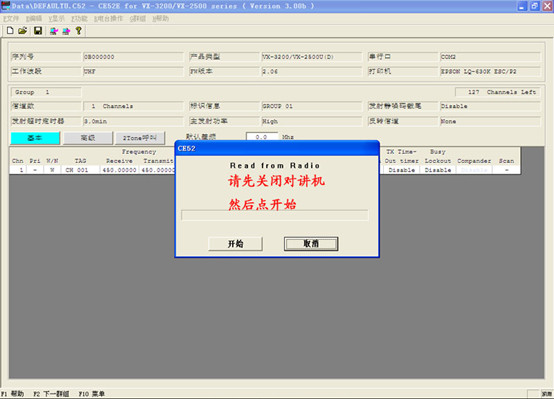Click 'F2 下一群组' in the status bar
Viewport: 554px width, 399px height.
click(51, 394)
